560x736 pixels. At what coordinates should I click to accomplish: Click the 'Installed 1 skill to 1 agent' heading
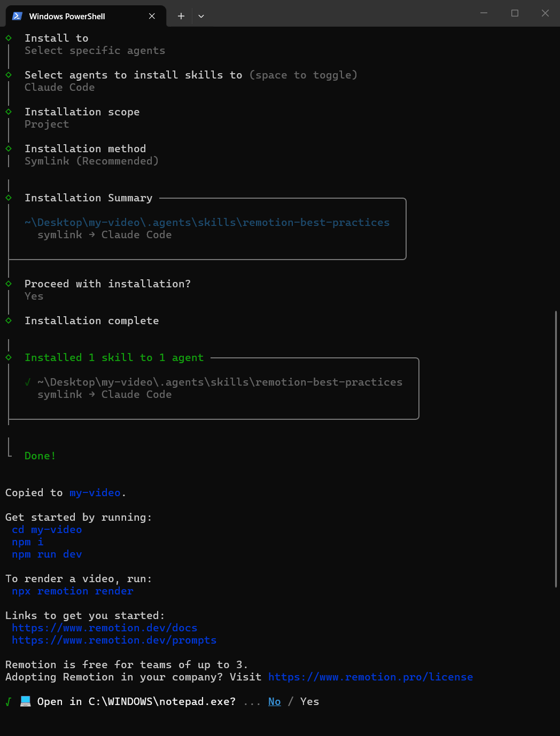tap(114, 357)
